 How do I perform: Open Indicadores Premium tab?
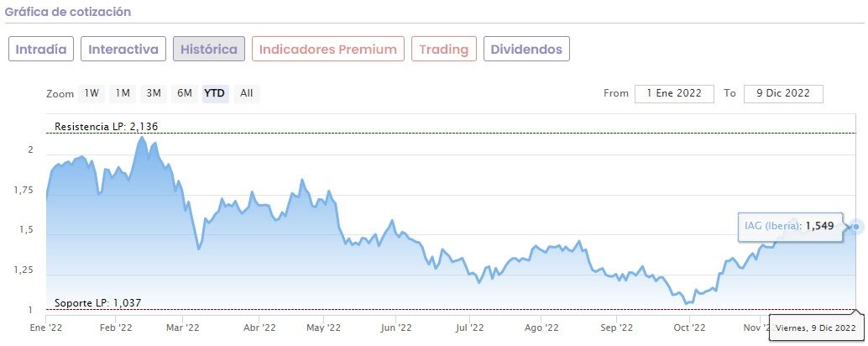point(327,49)
